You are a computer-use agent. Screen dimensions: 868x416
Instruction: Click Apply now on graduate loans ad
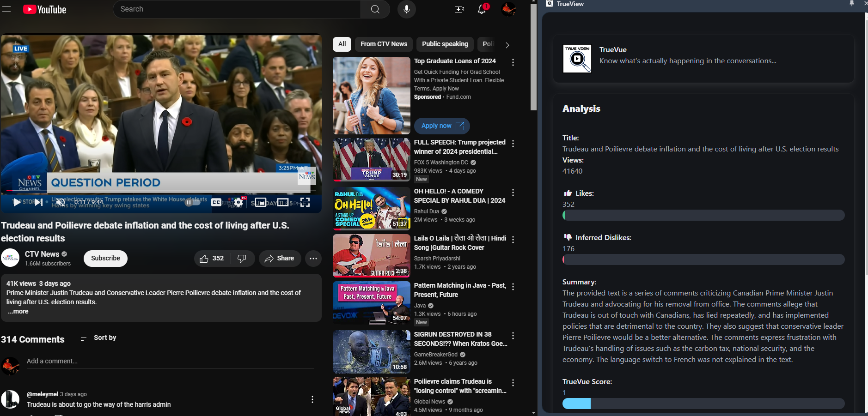click(x=442, y=126)
